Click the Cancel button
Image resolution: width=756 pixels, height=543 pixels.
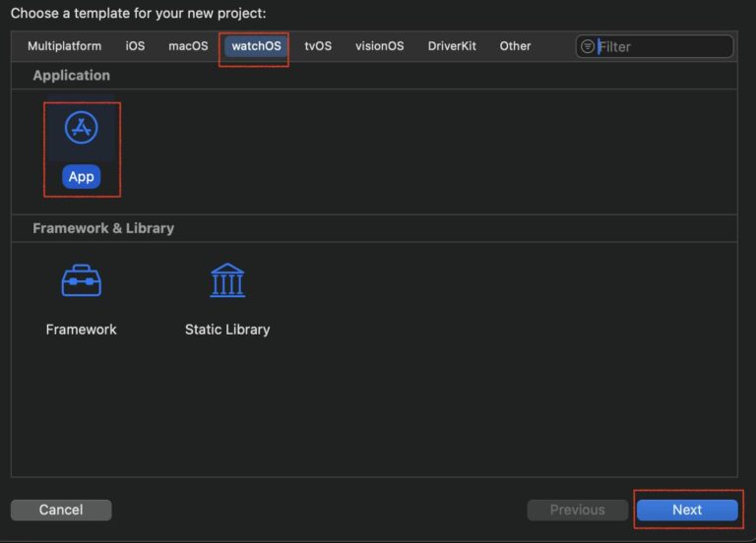click(61, 510)
